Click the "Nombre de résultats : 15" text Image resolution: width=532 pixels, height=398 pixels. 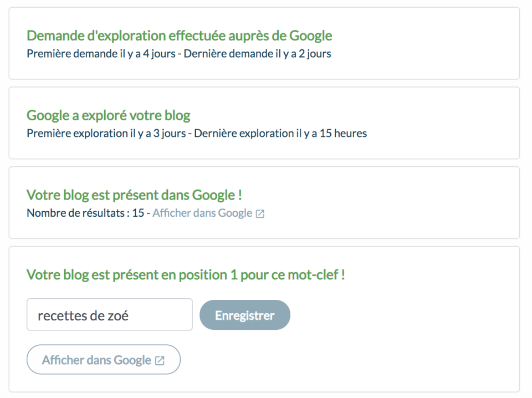click(x=85, y=213)
